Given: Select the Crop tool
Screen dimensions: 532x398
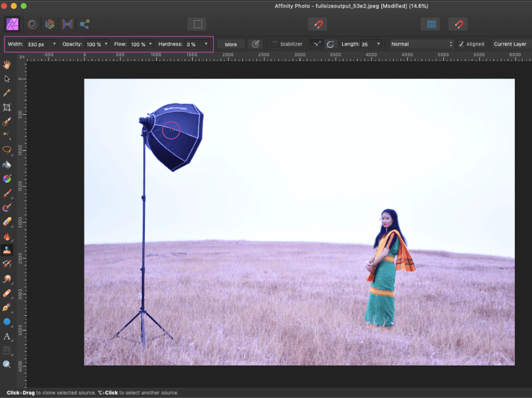Looking at the screenshot, I should [x=7, y=108].
